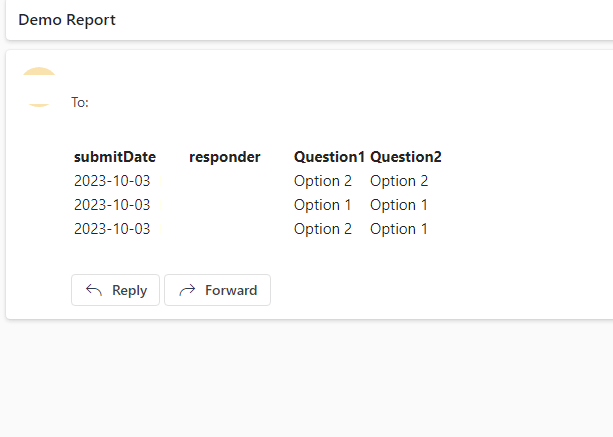Image resolution: width=613 pixels, height=437 pixels.
Task: Click the second row's 2023-10-03 date
Action: [112, 205]
